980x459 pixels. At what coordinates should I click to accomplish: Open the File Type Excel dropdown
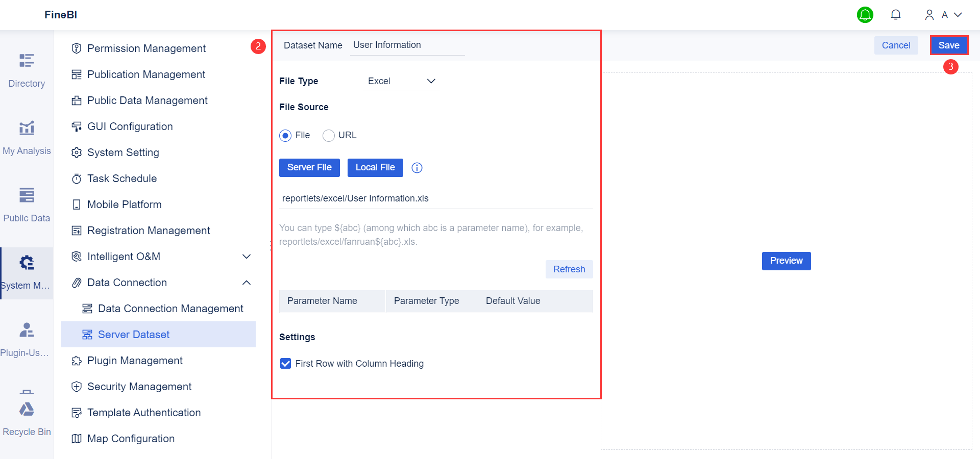tap(402, 81)
